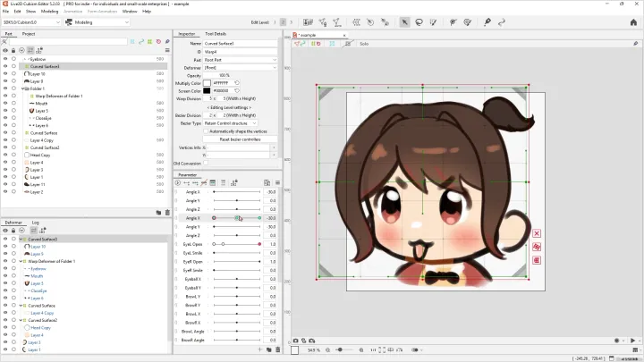Screen dimensions: 644x362
Task: Toggle visibility eye of Layer 10 in Part list
Action: point(5,74)
